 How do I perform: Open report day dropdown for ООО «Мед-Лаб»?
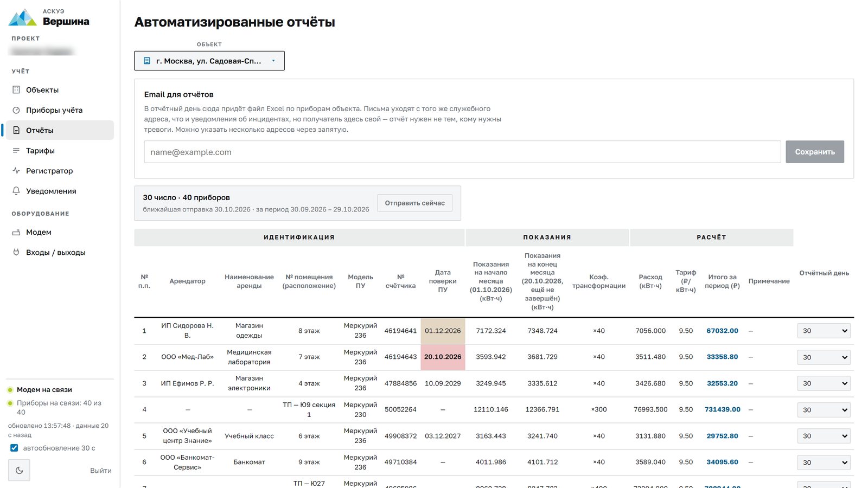[824, 357]
